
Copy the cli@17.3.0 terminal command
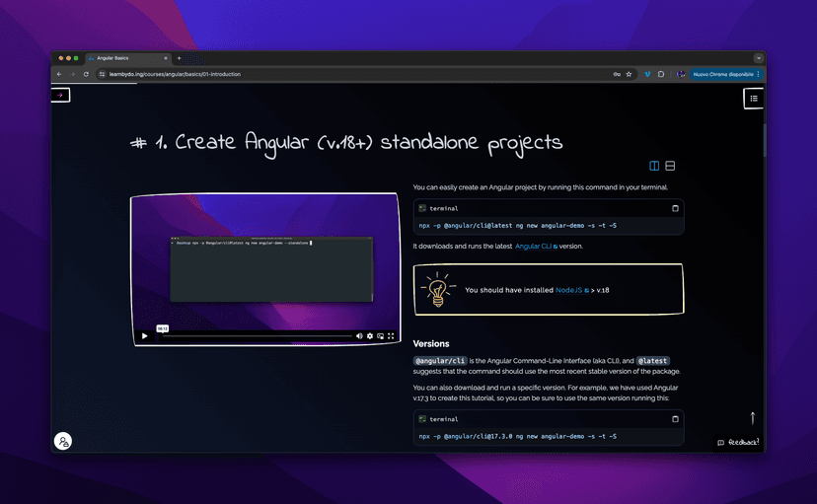pyautogui.click(x=675, y=419)
